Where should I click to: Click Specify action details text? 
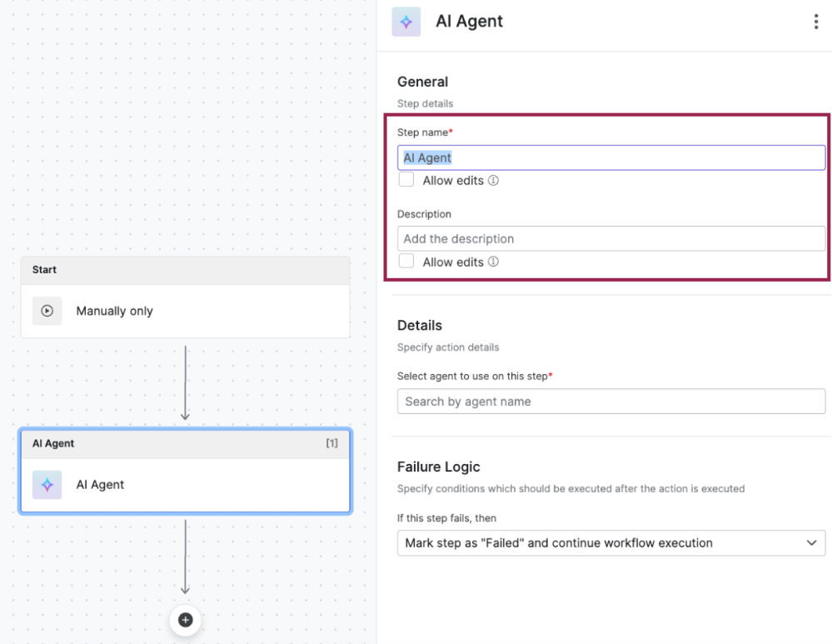(x=448, y=347)
